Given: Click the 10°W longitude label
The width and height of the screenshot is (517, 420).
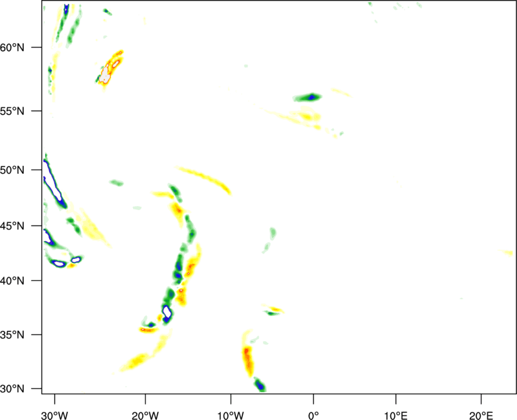Looking at the screenshot, I should 231,415.
